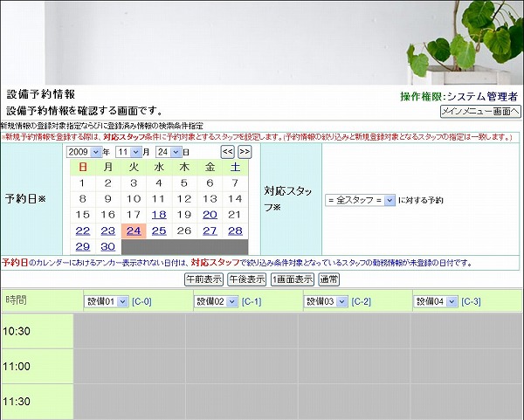Select highlighted date 24 in calendar

[134, 231]
